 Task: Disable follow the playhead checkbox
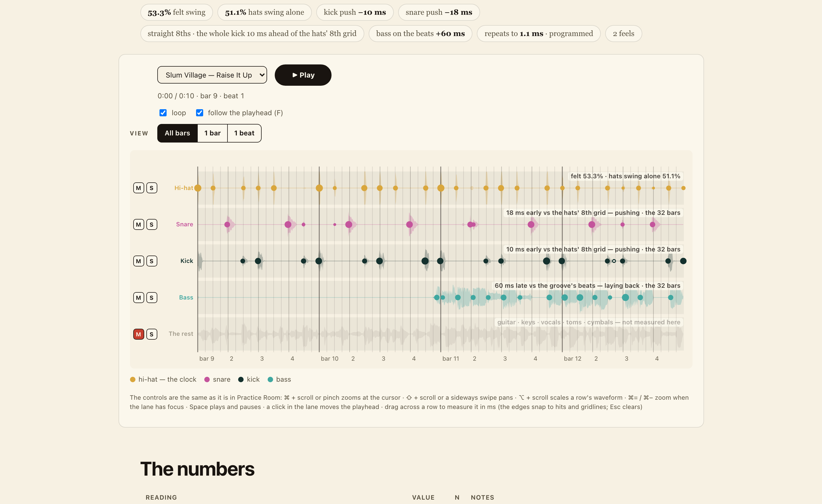pyautogui.click(x=200, y=113)
